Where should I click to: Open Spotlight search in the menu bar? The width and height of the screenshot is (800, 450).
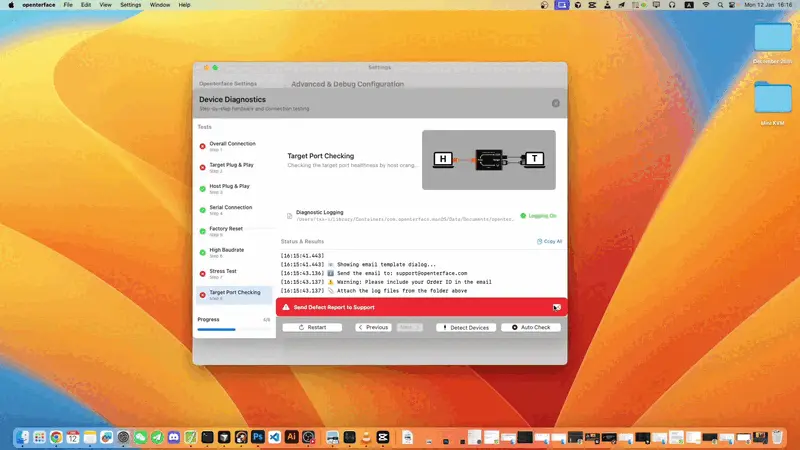coord(722,5)
